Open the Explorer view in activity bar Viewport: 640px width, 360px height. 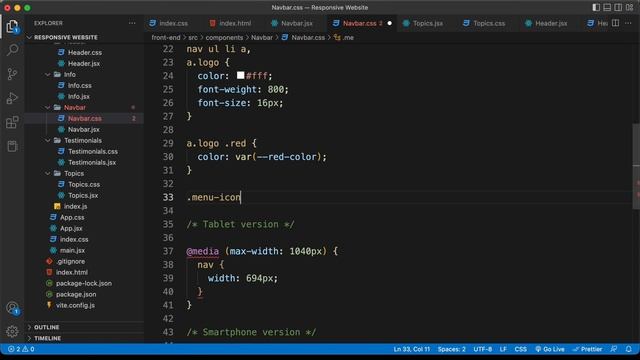12,27
